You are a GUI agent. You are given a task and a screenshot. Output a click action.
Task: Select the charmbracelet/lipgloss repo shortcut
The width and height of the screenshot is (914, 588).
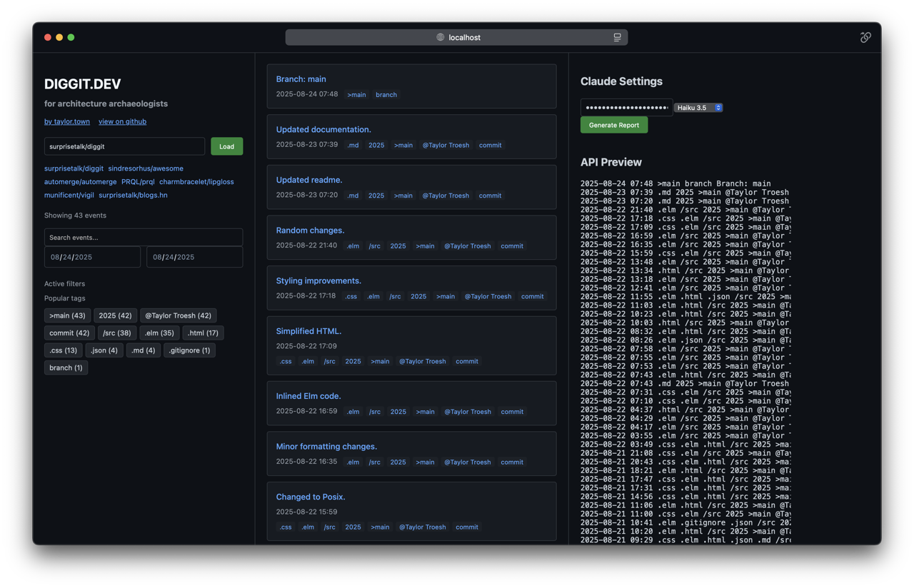(196, 181)
